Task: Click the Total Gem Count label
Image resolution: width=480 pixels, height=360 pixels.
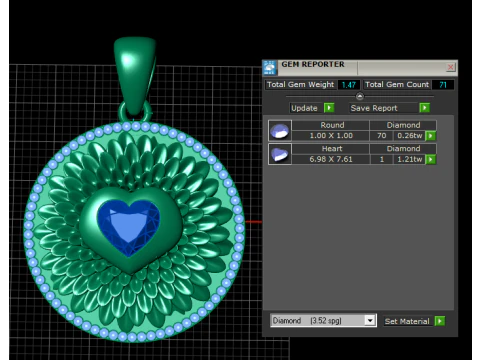Action: click(397, 85)
